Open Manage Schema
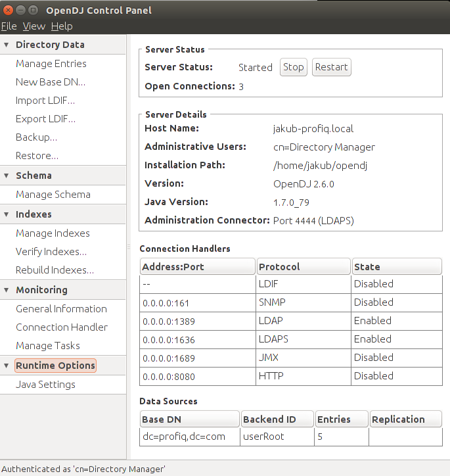This screenshot has height=476, width=450. coord(53,195)
